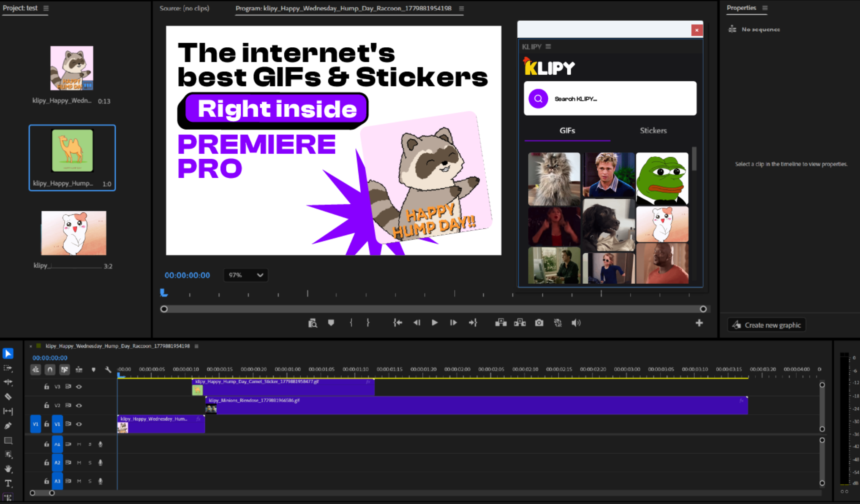Screen dimensions: 860x504
Task: Open the 97% zoom level dropdown
Action: [x=246, y=275]
